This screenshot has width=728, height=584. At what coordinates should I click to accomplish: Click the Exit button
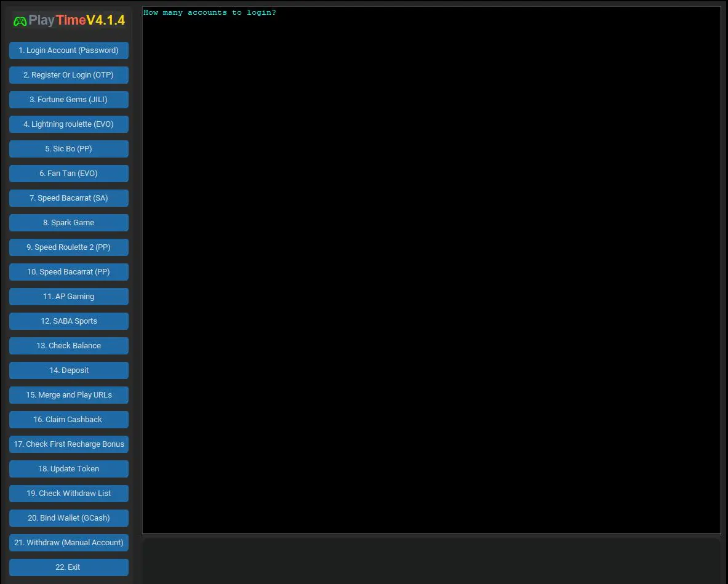click(x=69, y=567)
